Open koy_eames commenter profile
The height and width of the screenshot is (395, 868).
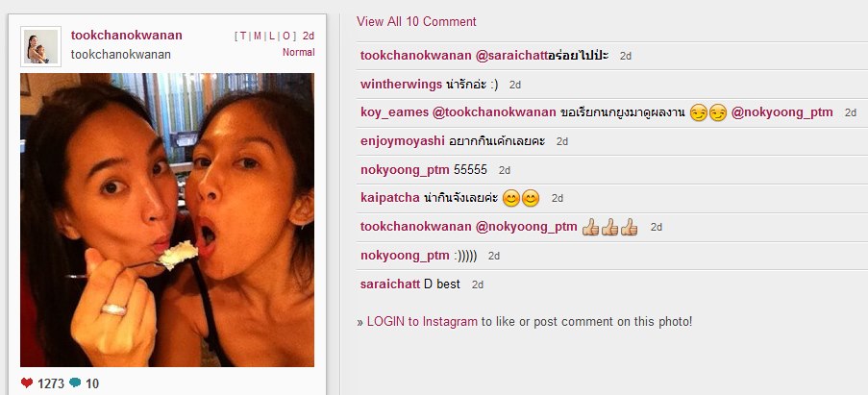394,112
